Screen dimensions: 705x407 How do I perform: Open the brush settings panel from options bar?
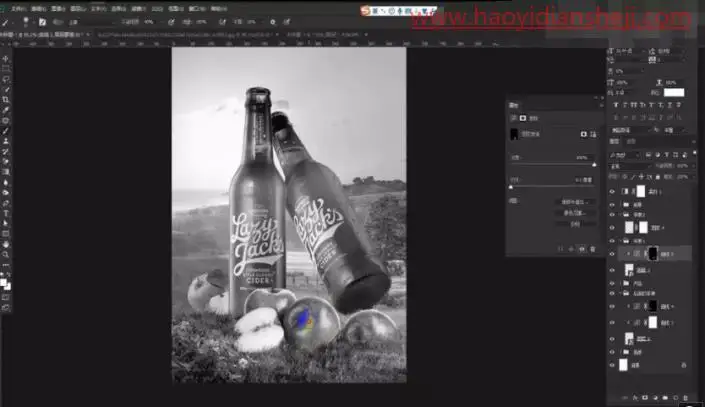(42, 22)
